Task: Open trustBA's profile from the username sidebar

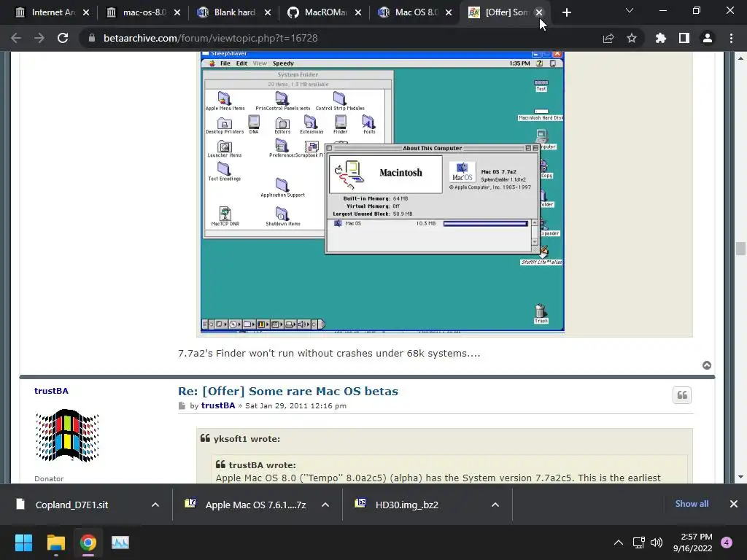Action: 52,391
